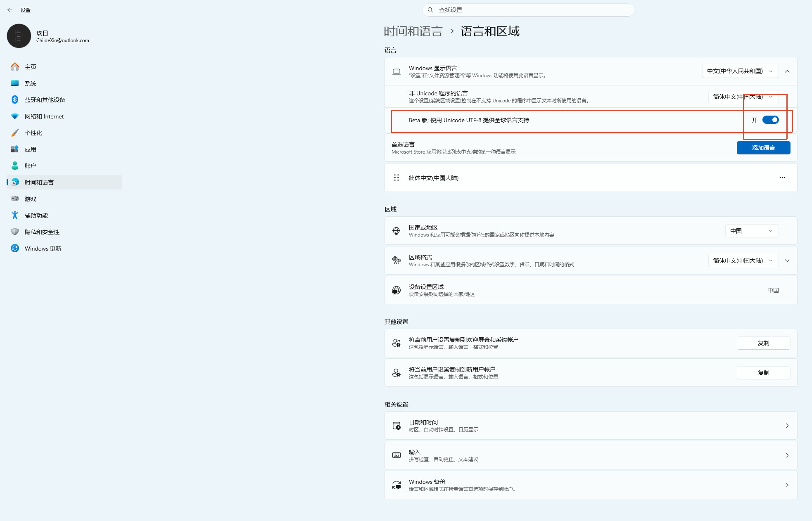This screenshot has height=521, width=812.
Task: Open the 日期和时间 related settings chevron
Action: pos(787,426)
